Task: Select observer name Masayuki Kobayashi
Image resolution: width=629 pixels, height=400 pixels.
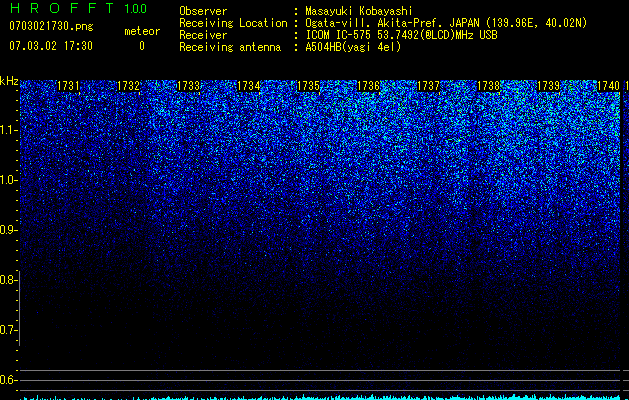Action: (359, 11)
